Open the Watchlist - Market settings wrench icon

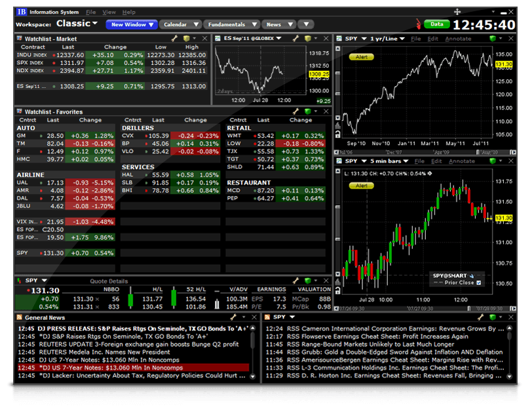174,39
